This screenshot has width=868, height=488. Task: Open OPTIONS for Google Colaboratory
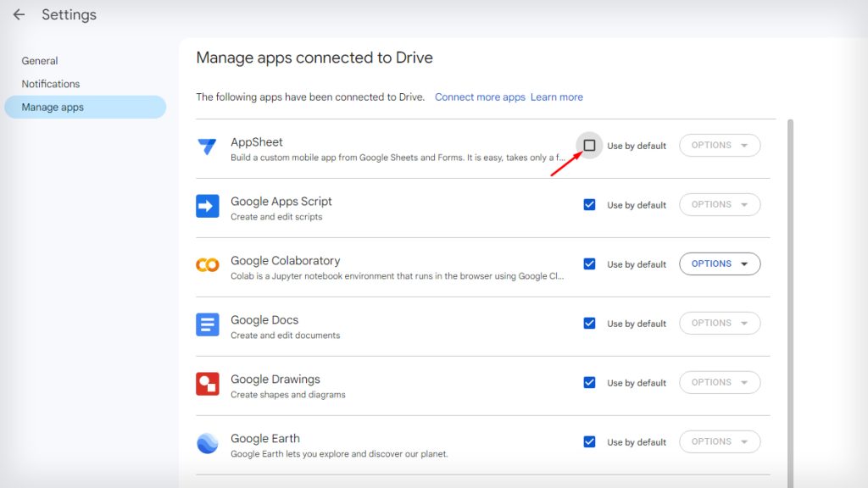pos(719,263)
